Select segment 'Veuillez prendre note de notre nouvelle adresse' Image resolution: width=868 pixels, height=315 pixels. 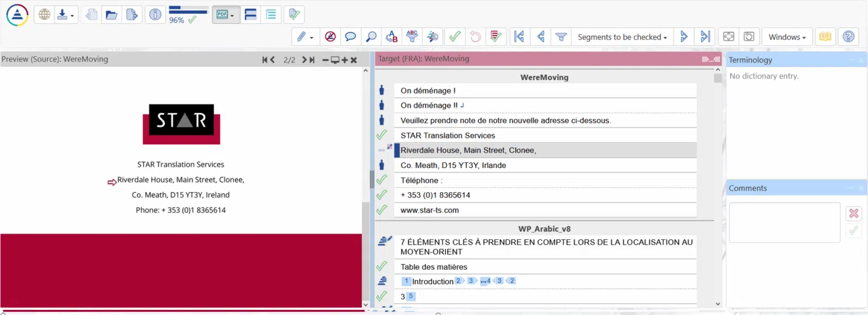tap(546, 120)
